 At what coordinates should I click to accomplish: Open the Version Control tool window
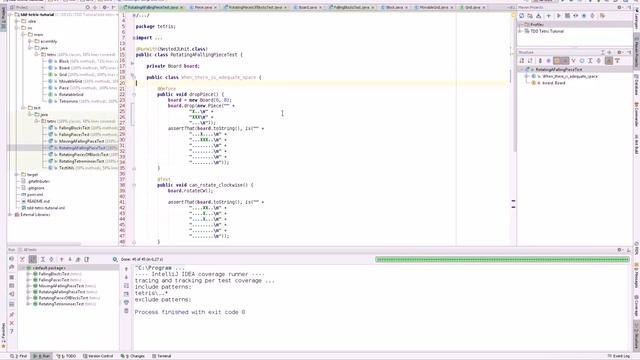click(x=98, y=356)
